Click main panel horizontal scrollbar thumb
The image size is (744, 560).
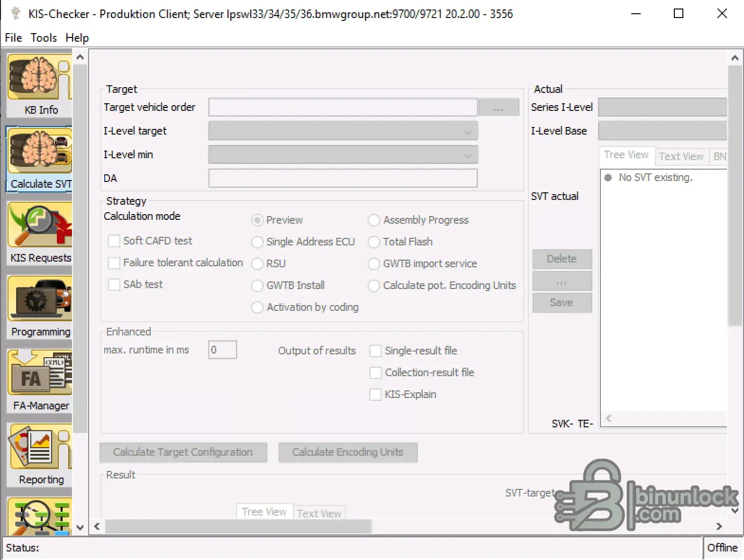click(238, 526)
